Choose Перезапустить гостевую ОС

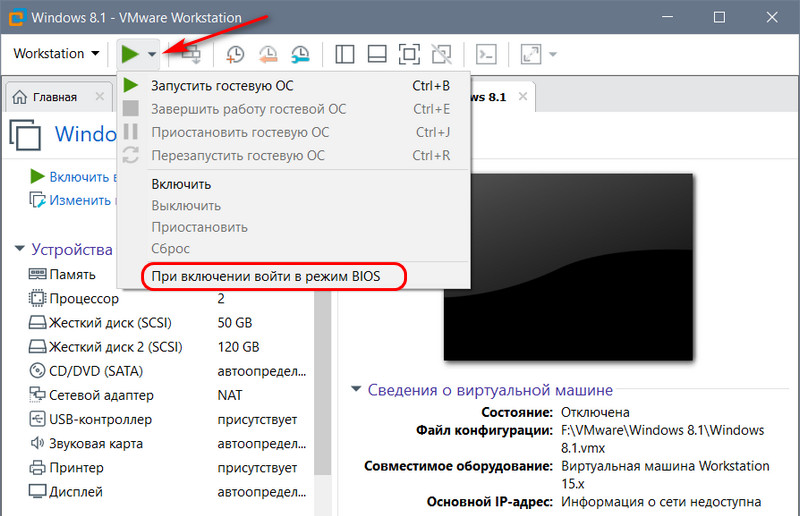pyautogui.click(x=294, y=155)
